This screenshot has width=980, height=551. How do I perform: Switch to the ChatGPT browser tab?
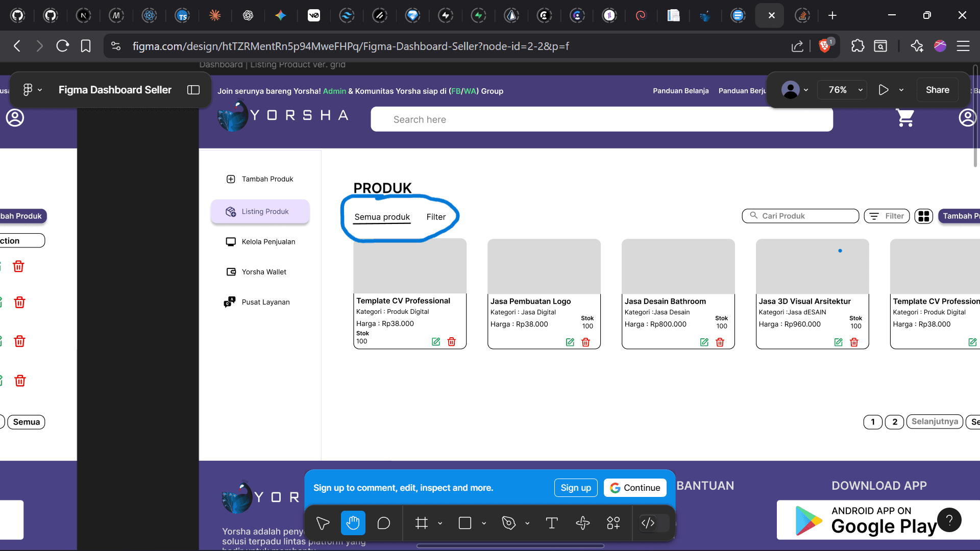(248, 15)
